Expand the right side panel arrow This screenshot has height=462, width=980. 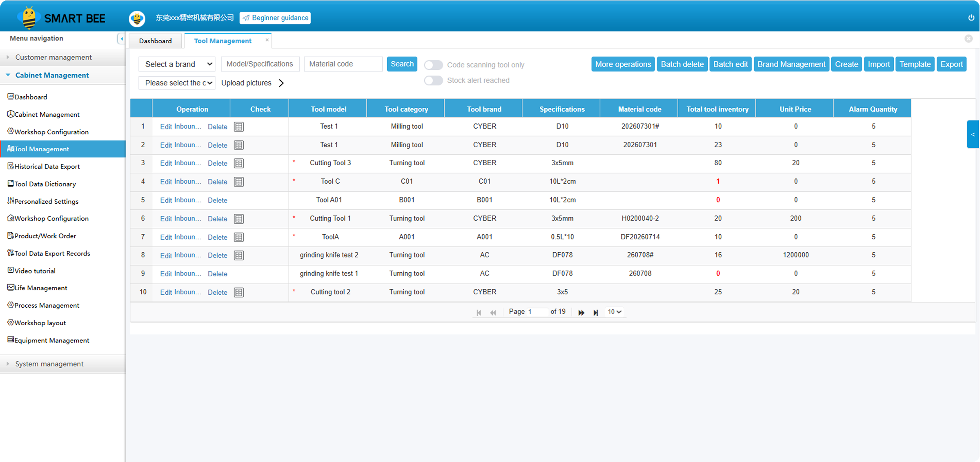pos(973,134)
